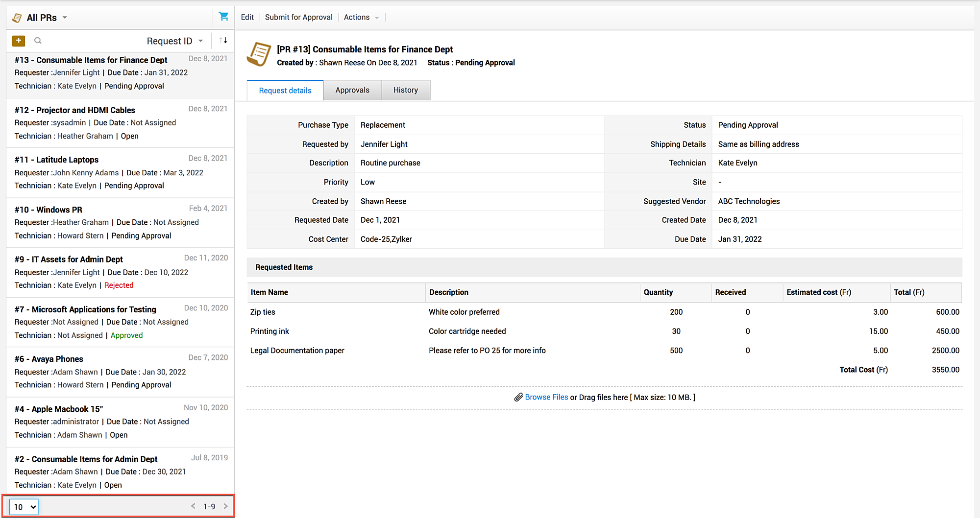Select the Request details tab

pos(285,91)
